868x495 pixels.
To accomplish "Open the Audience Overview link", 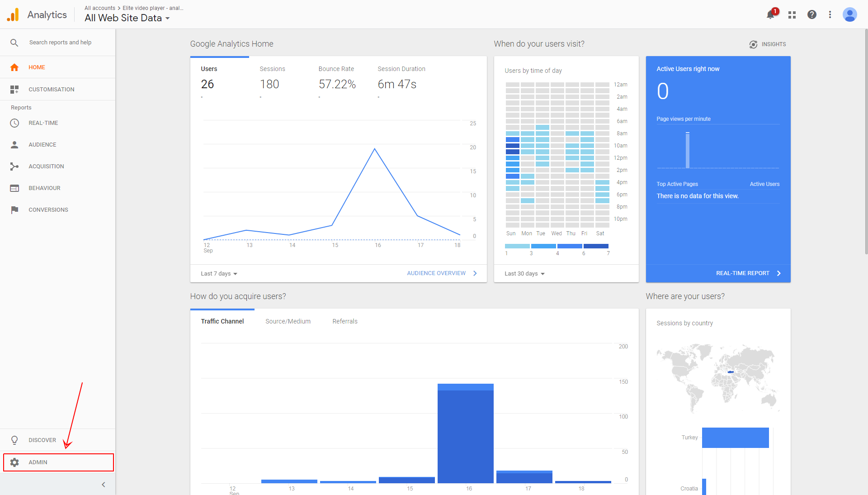I will click(x=442, y=273).
